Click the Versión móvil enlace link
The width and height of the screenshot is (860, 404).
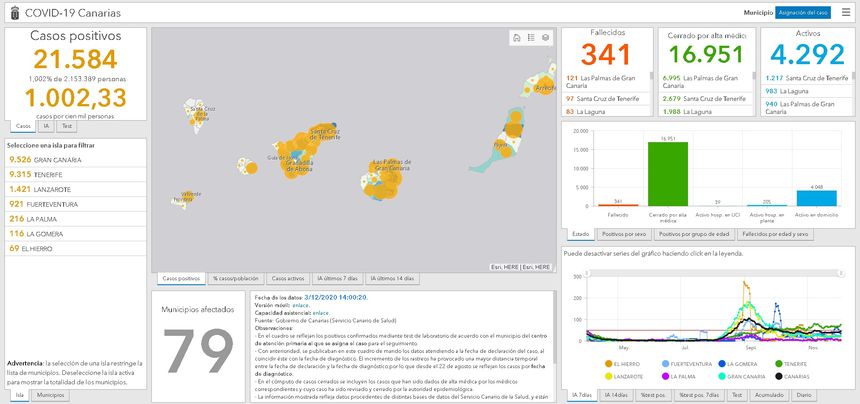tap(304, 305)
